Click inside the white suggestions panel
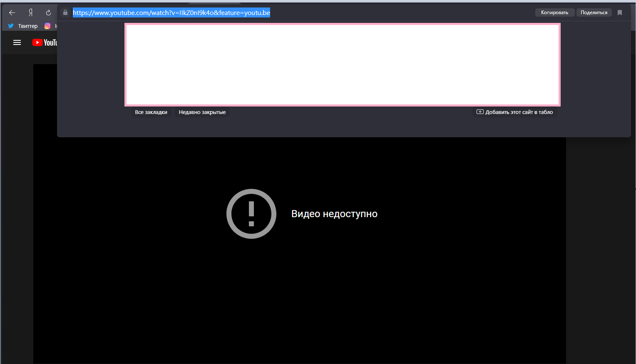Viewport: 636px width, 364px height. click(342, 64)
